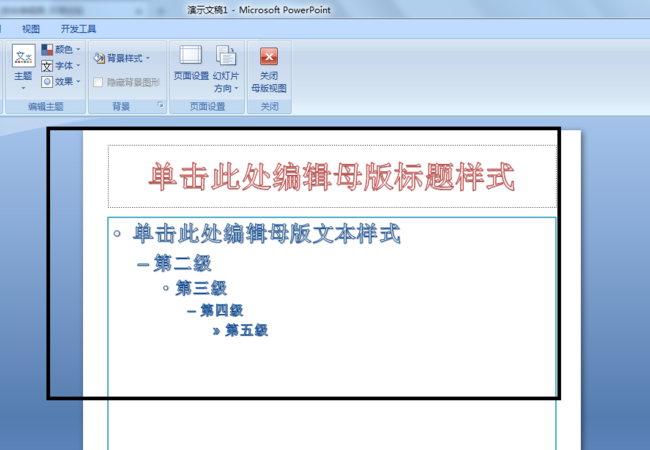Open the 效果 theme effects dropdown
Screen dimensions: 650x450
click(61, 82)
